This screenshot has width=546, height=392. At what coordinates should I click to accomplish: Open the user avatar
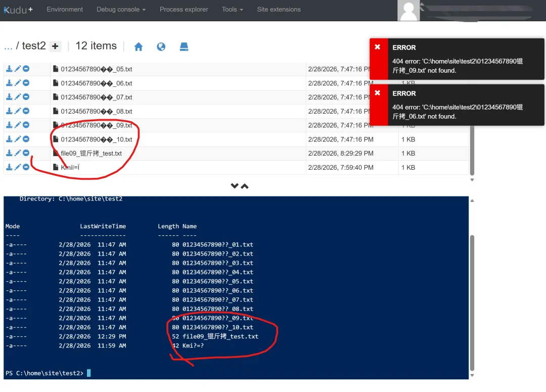[x=408, y=11]
